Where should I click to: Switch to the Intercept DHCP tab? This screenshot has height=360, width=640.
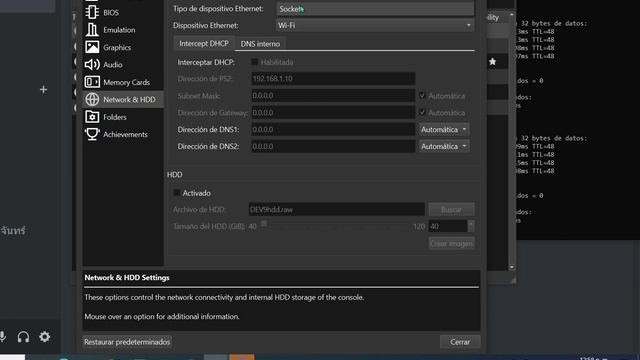coord(204,43)
